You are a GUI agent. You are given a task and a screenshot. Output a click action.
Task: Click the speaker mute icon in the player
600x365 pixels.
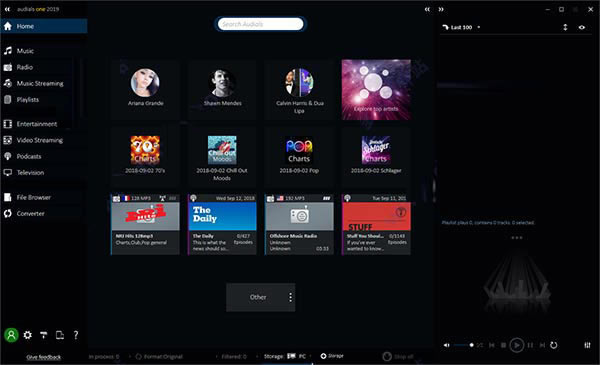click(x=447, y=345)
